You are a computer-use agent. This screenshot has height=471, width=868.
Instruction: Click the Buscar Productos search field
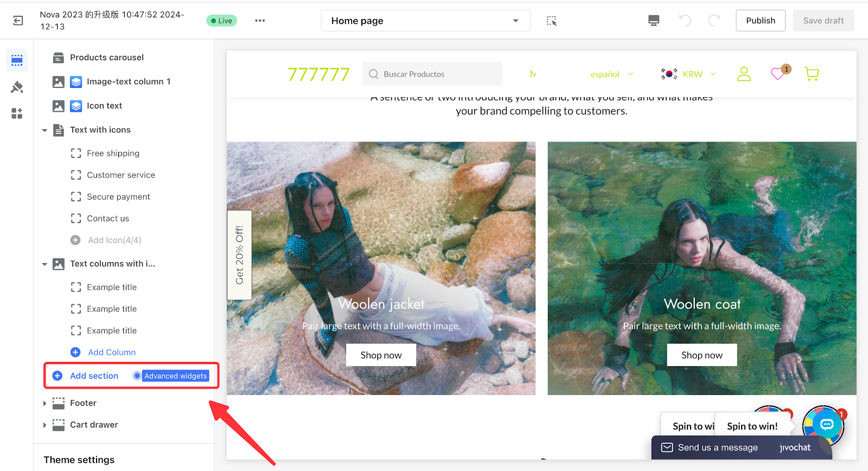coord(432,74)
